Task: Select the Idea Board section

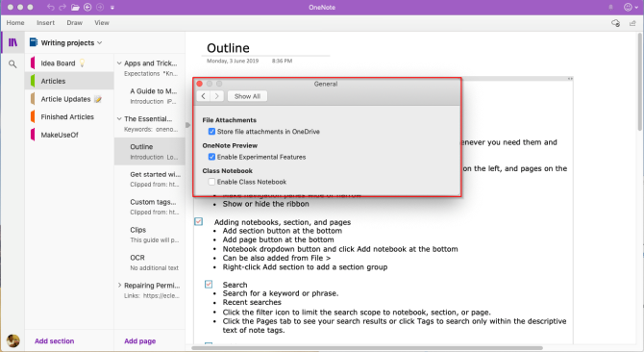Action: pyautogui.click(x=69, y=63)
